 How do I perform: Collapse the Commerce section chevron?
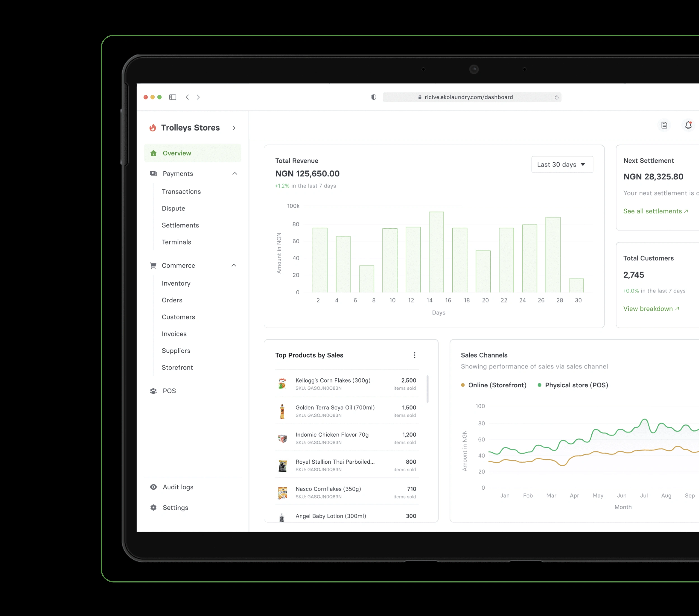coord(236,266)
